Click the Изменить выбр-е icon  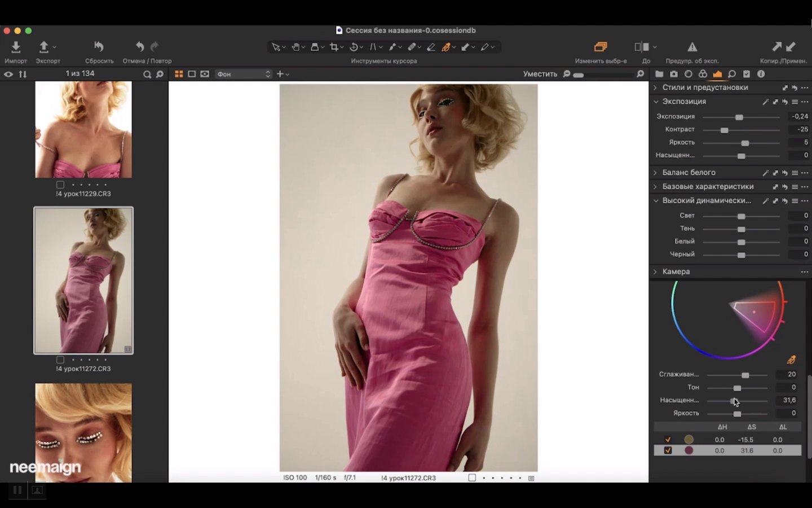coord(601,47)
